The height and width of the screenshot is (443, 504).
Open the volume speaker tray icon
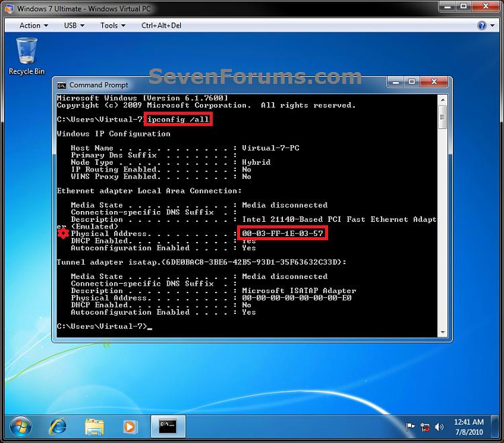coord(439,427)
